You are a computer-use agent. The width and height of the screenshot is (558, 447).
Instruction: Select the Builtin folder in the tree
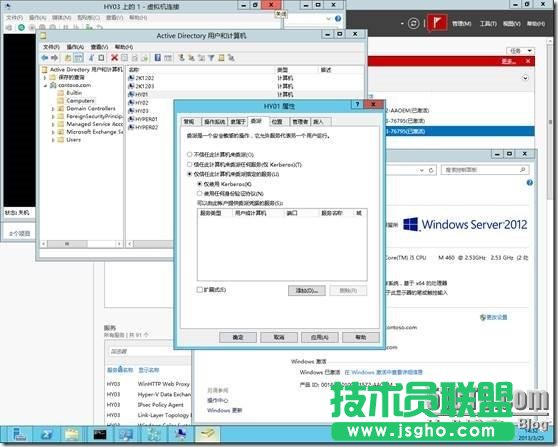pyautogui.click(x=74, y=93)
